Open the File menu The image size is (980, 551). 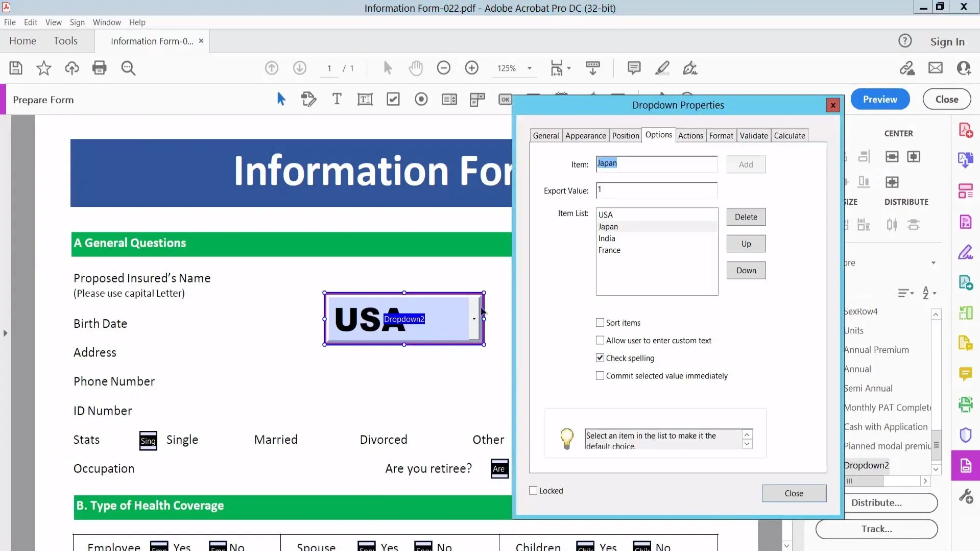(10, 22)
